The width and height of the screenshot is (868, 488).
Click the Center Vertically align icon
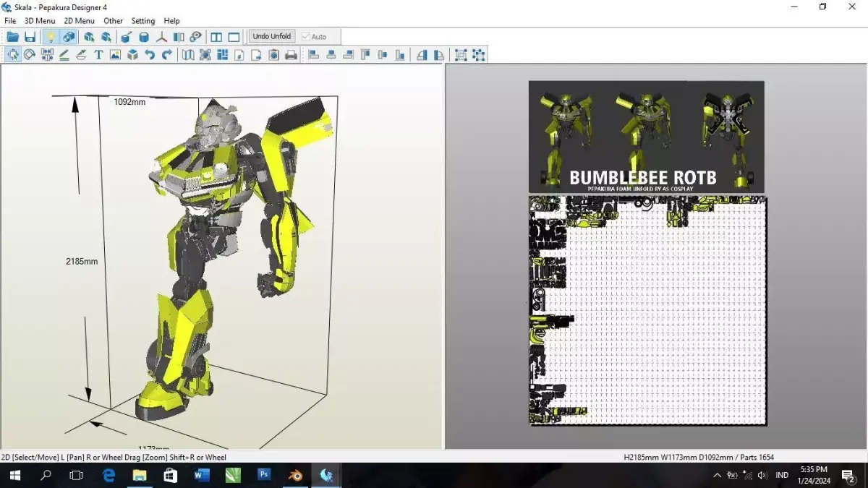(383, 54)
